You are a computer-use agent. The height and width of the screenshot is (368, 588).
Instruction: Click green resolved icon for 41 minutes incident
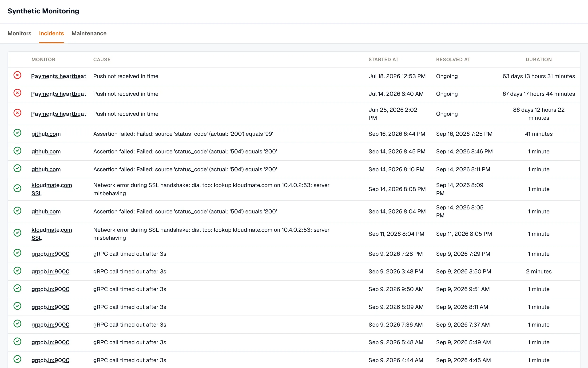pos(17,133)
